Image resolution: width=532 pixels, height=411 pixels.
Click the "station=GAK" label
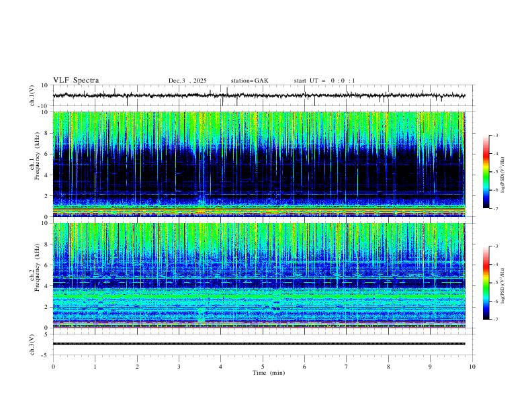[x=249, y=81]
